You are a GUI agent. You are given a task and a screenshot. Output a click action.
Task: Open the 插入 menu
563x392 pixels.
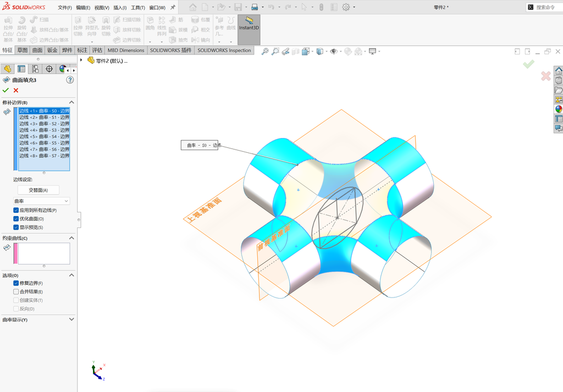(x=120, y=8)
